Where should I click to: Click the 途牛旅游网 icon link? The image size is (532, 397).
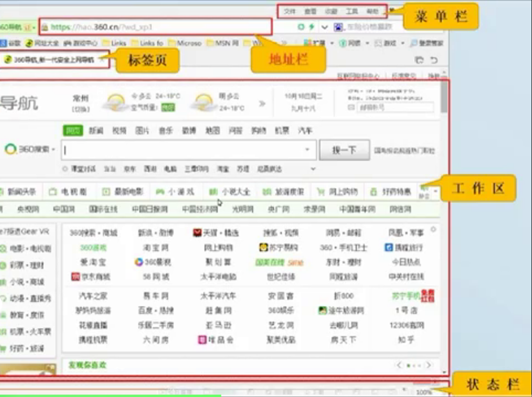click(341, 310)
